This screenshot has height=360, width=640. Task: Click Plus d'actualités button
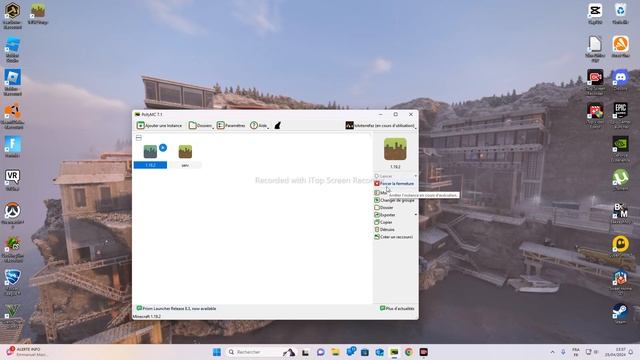397,309
